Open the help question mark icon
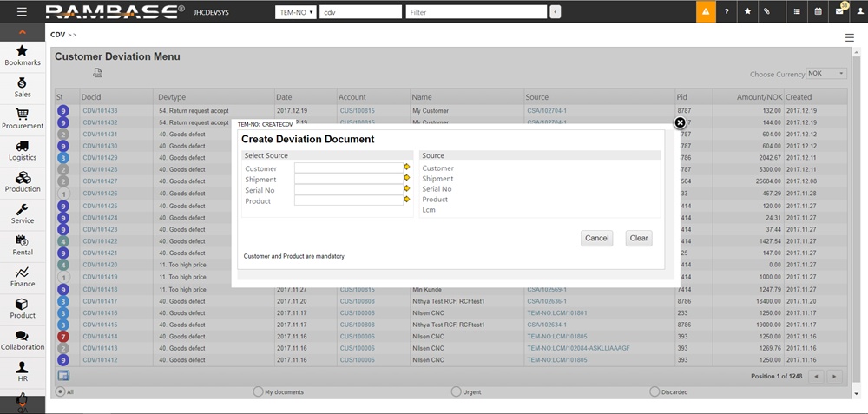The height and width of the screenshot is (414, 868). 727,12
